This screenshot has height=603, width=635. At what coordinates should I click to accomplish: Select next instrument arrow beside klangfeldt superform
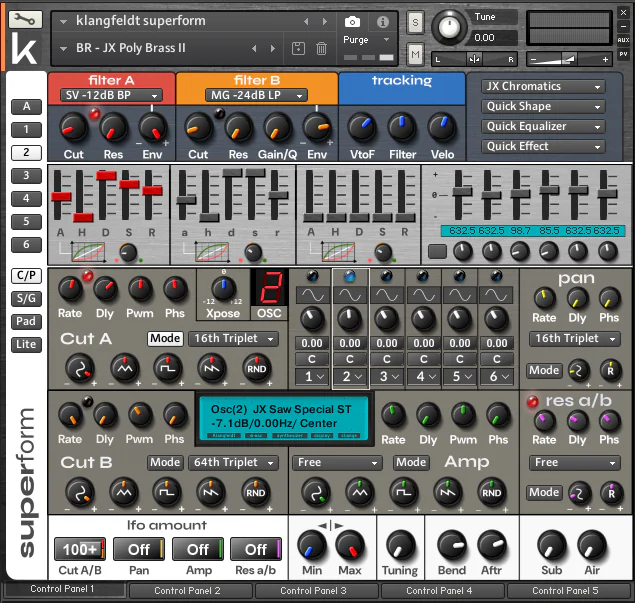pyautogui.click(x=325, y=21)
